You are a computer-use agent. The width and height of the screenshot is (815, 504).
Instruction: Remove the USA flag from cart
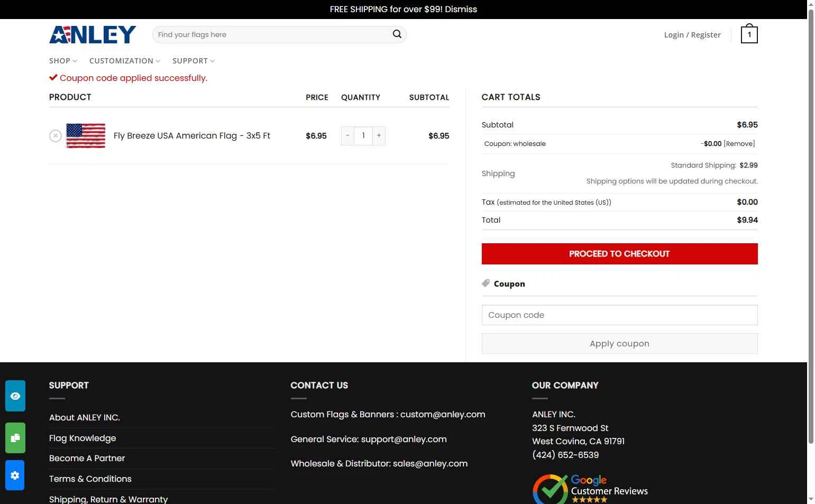tap(56, 136)
